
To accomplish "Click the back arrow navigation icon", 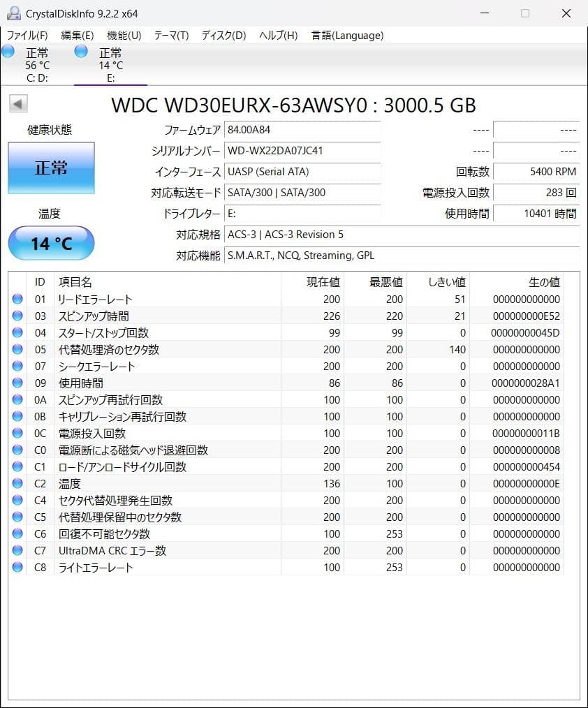I will (17, 103).
